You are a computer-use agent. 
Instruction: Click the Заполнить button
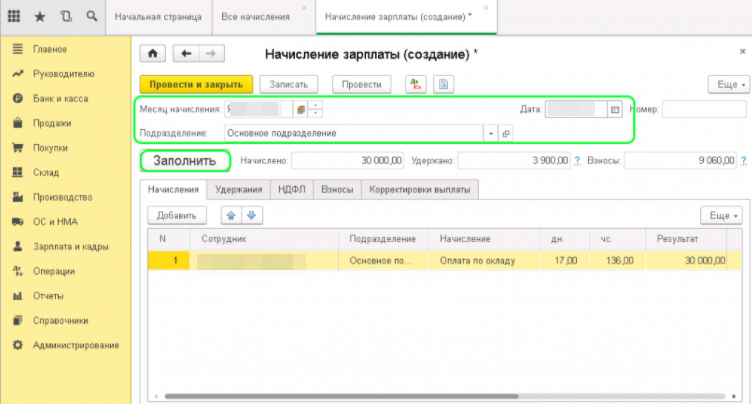tap(185, 161)
